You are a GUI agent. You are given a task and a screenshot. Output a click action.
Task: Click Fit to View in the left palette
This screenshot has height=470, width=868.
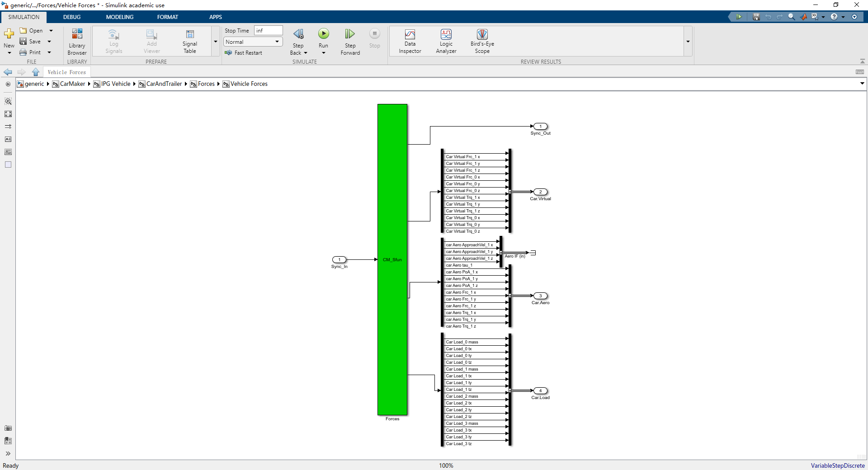coord(8,114)
